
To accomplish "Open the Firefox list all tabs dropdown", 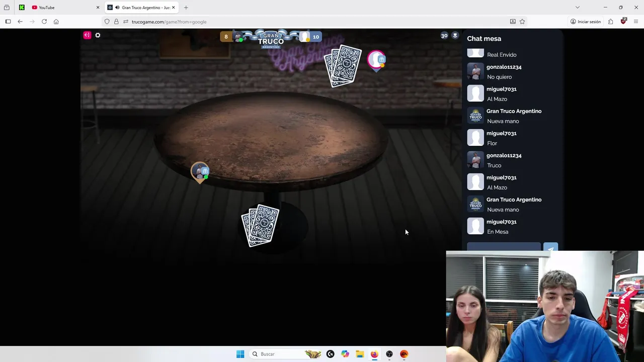I will coord(578,8).
